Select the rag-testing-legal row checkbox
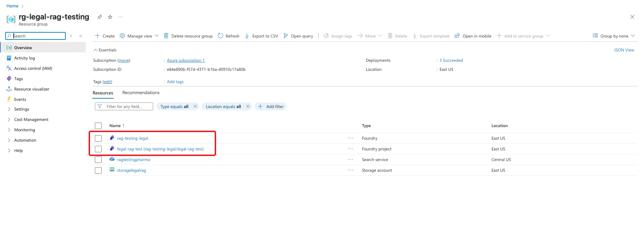644x227 pixels. coord(98,138)
